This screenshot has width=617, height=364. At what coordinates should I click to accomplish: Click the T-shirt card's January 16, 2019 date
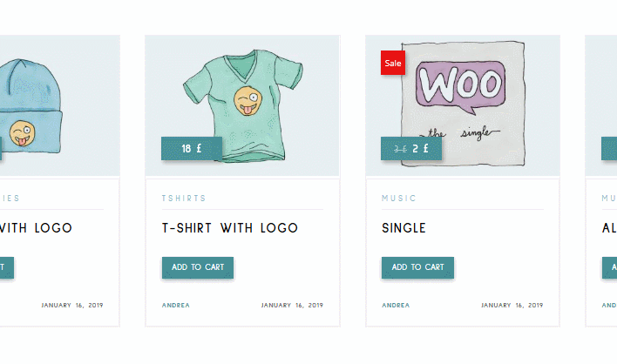pyautogui.click(x=292, y=305)
